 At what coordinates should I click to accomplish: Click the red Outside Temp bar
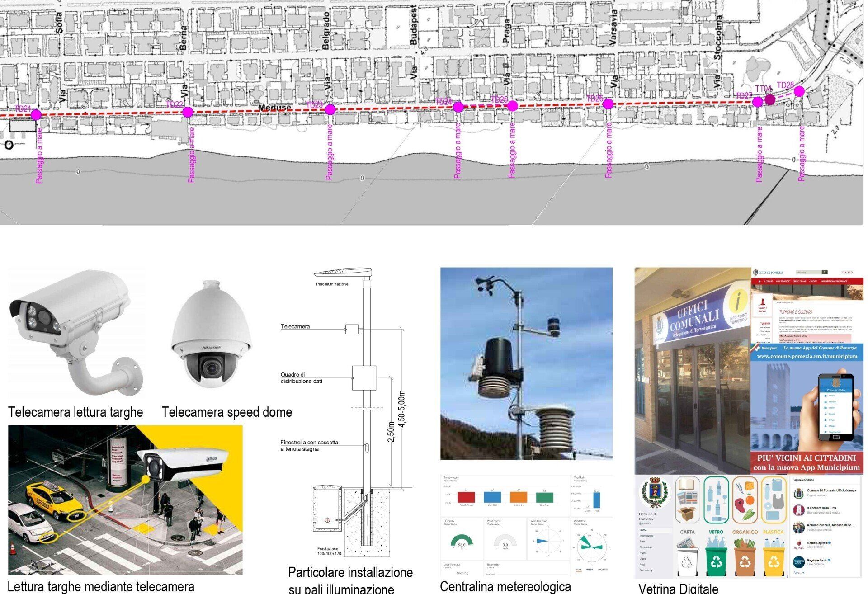tap(466, 497)
